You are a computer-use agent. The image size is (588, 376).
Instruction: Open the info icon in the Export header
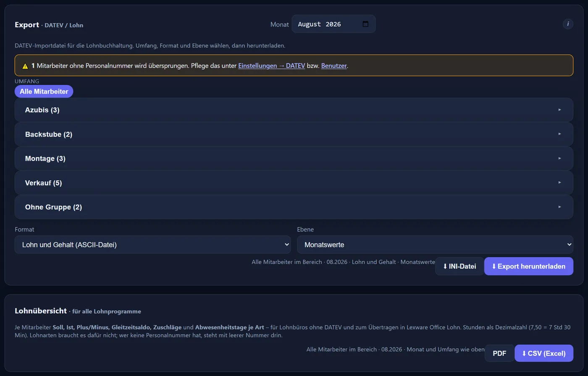coord(568,24)
